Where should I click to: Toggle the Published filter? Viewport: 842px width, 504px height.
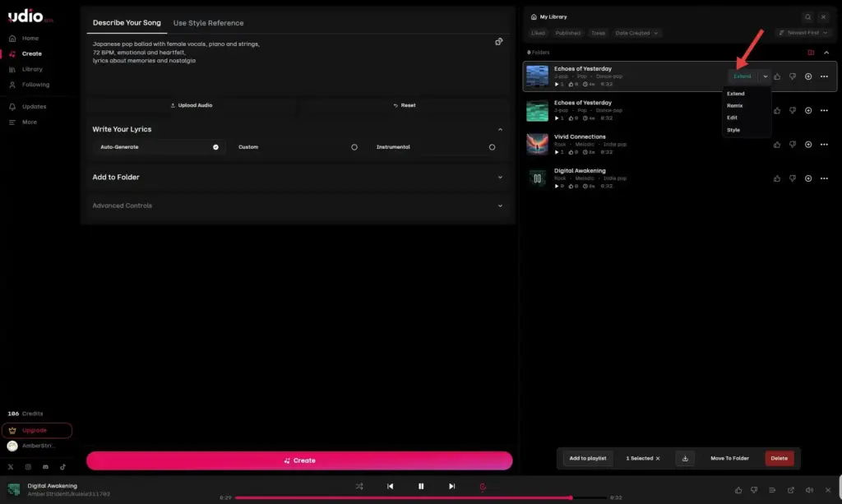pos(567,33)
